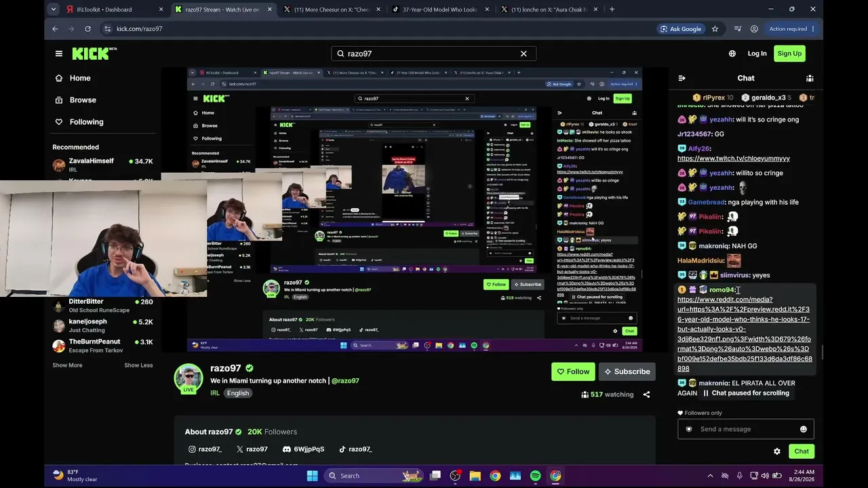This screenshot has height=488, width=868.
Task: Collapse the chat panel with arrow icon
Action: [682, 78]
